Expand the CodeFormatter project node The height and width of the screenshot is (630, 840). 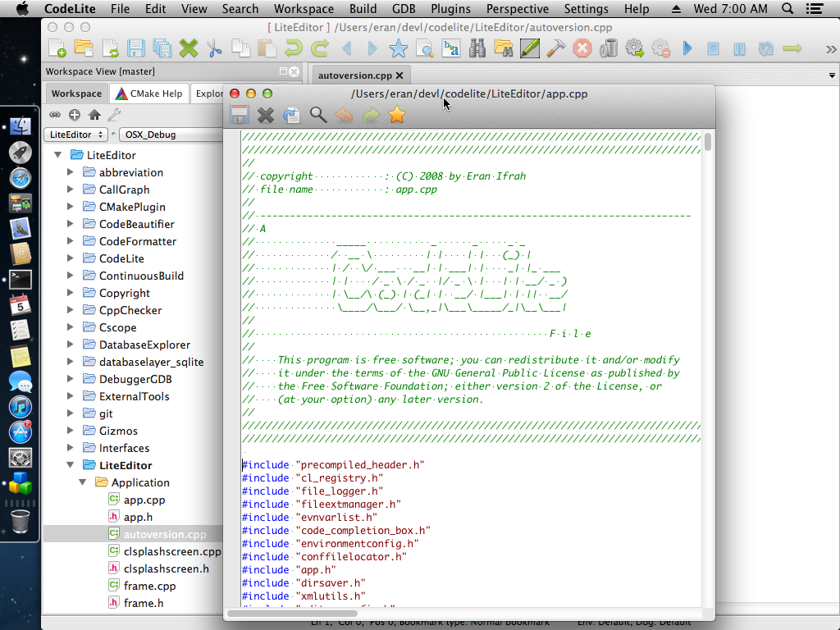pyautogui.click(x=71, y=241)
